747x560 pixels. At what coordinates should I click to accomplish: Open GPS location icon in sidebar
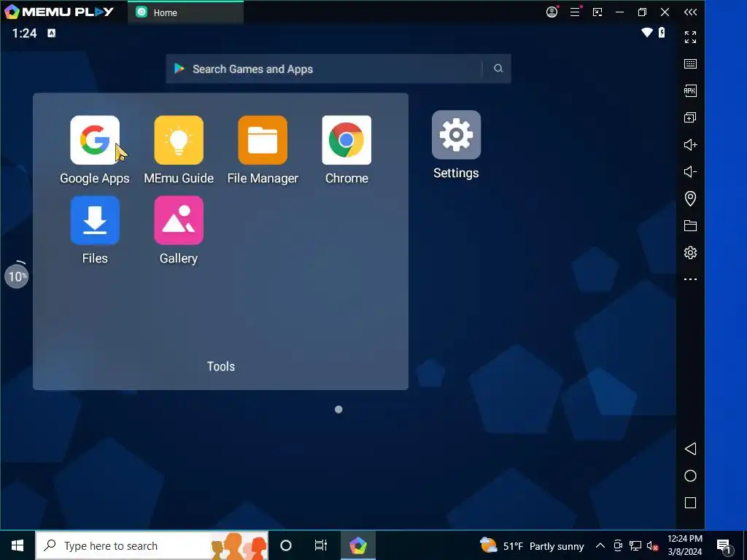click(x=690, y=198)
